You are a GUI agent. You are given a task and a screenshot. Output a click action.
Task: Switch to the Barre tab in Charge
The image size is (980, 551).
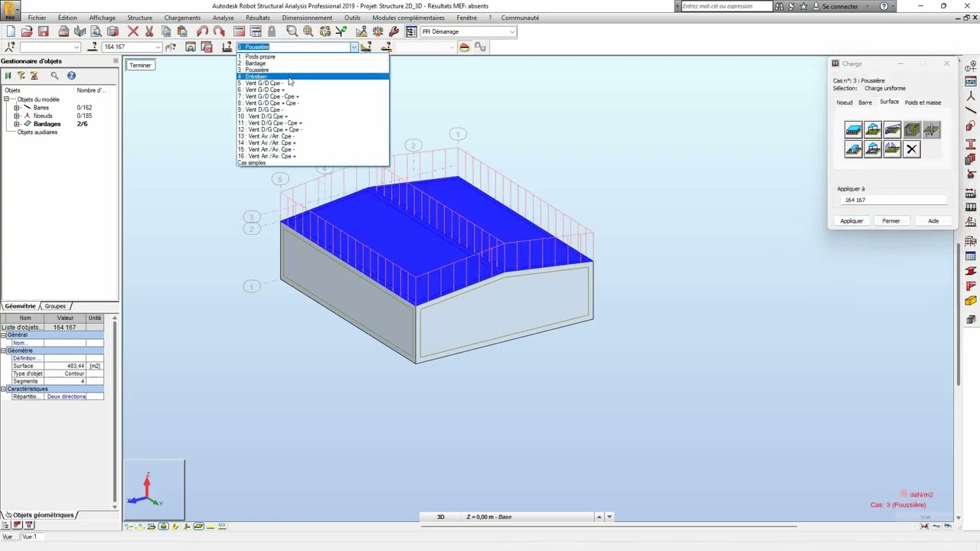coord(864,103)
